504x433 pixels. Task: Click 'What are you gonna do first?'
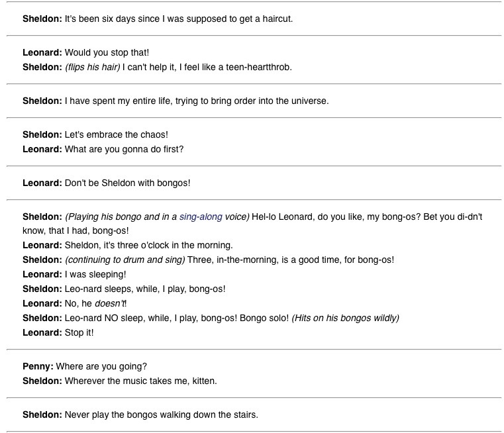coord(124,150)
